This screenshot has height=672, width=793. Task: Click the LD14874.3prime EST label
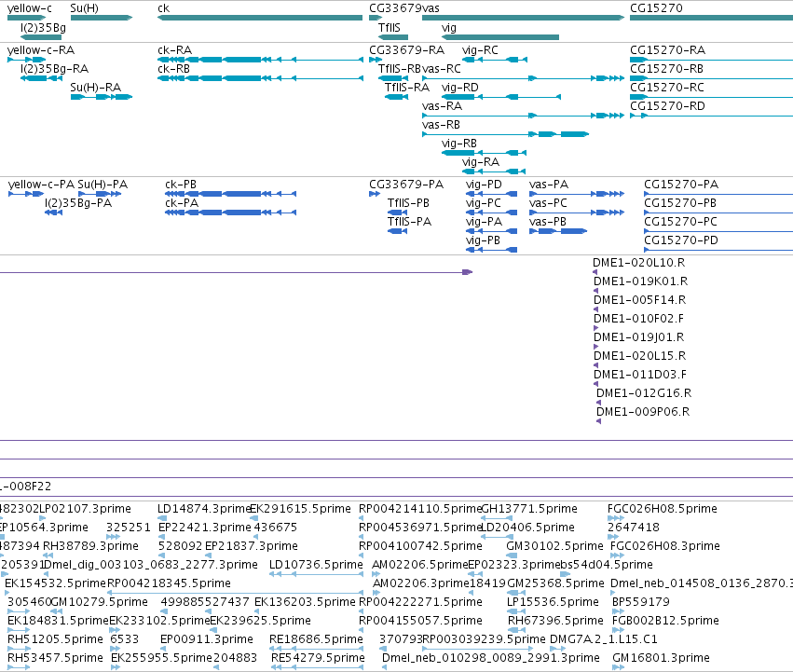click(x=204, y=509)
